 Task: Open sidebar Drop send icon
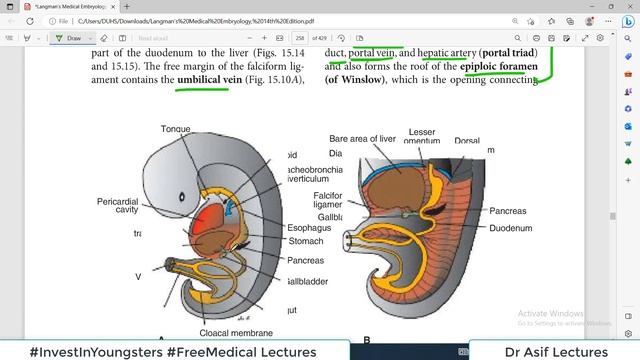[x=628, y=144]
